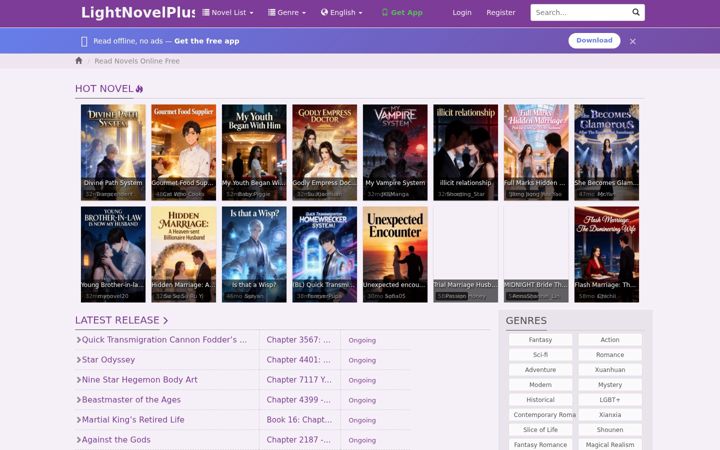Click the Download button
720x450 pixels.
tap(594, 40)
